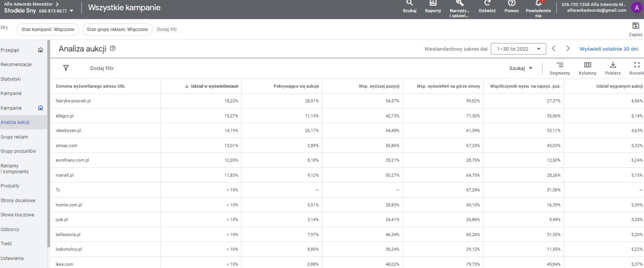
Task: Open the date range dropdown
Action: (518, 49)
